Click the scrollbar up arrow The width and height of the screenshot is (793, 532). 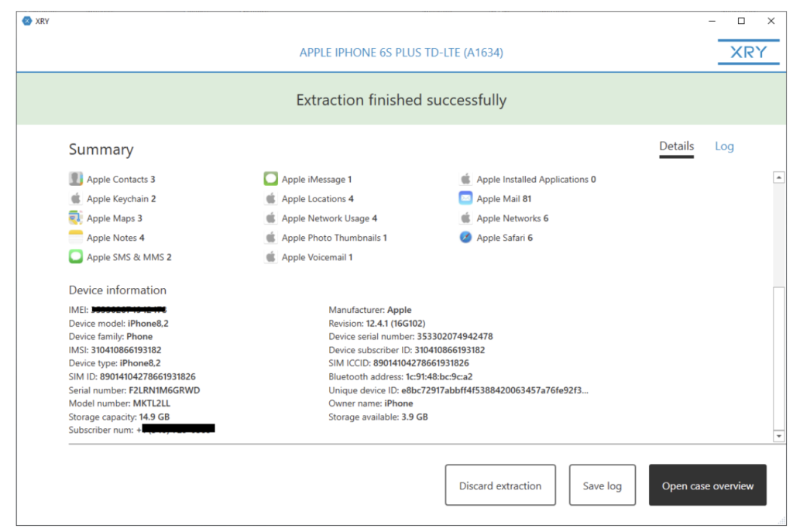click(x=779, y=177)
